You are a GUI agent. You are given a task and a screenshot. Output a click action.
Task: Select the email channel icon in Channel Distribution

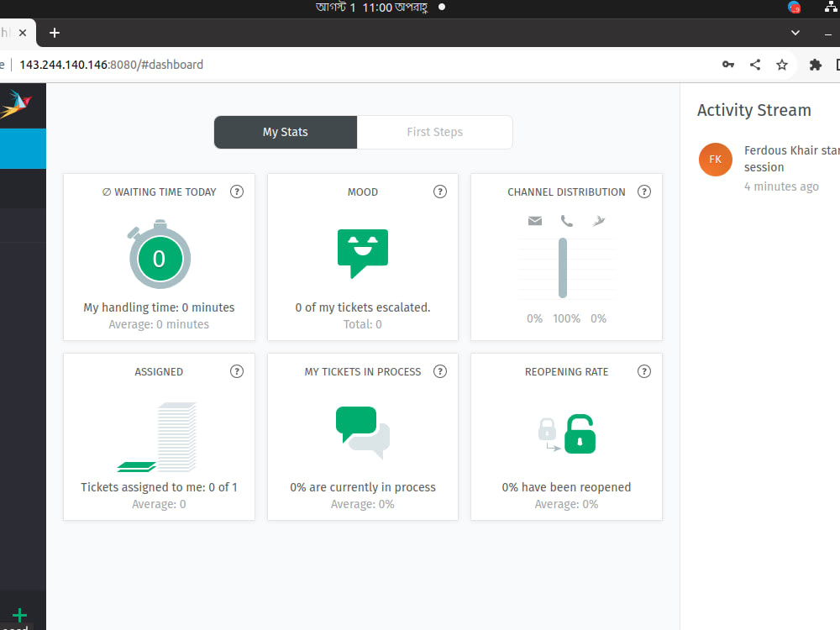(535, 221)
